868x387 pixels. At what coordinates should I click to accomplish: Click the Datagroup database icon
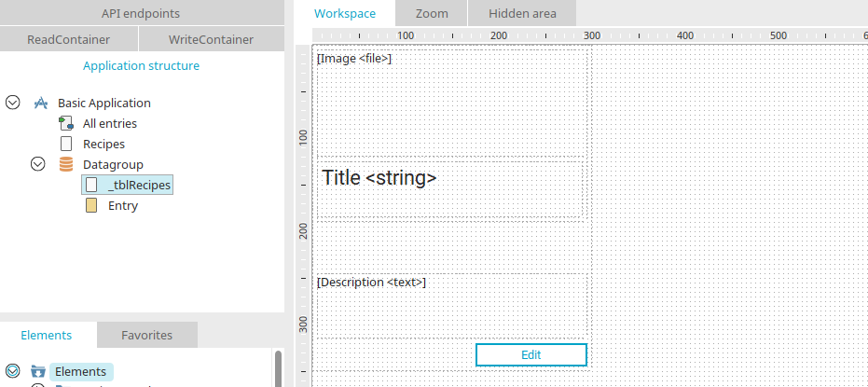pos(65,164)
